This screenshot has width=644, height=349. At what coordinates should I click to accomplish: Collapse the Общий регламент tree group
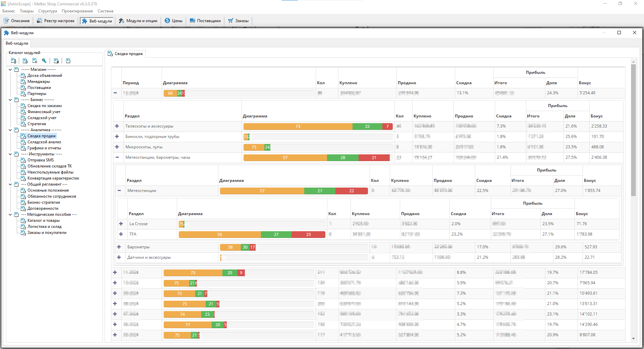10,184
